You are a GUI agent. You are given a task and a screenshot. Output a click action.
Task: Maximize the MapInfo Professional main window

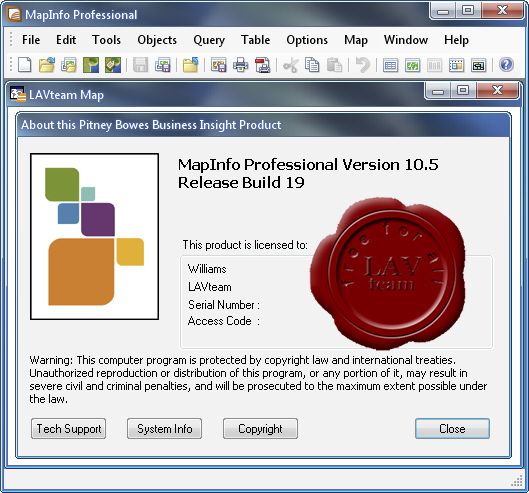click(468, 11)
